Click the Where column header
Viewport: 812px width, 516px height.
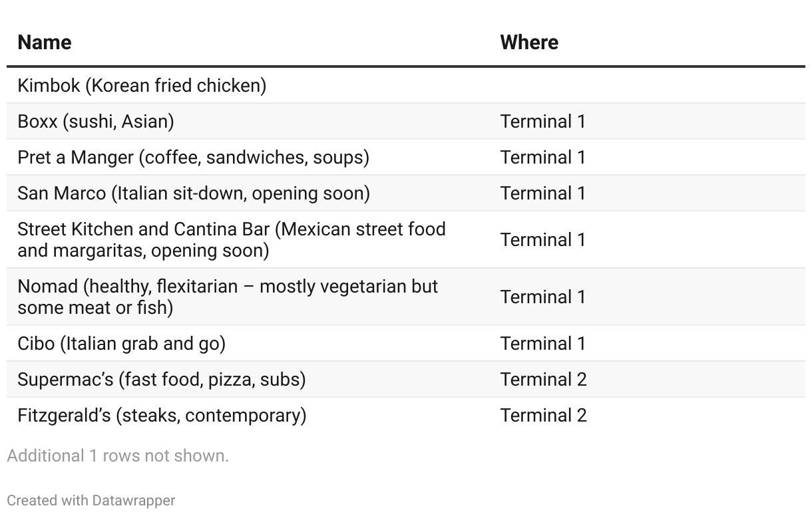[529, 43]
